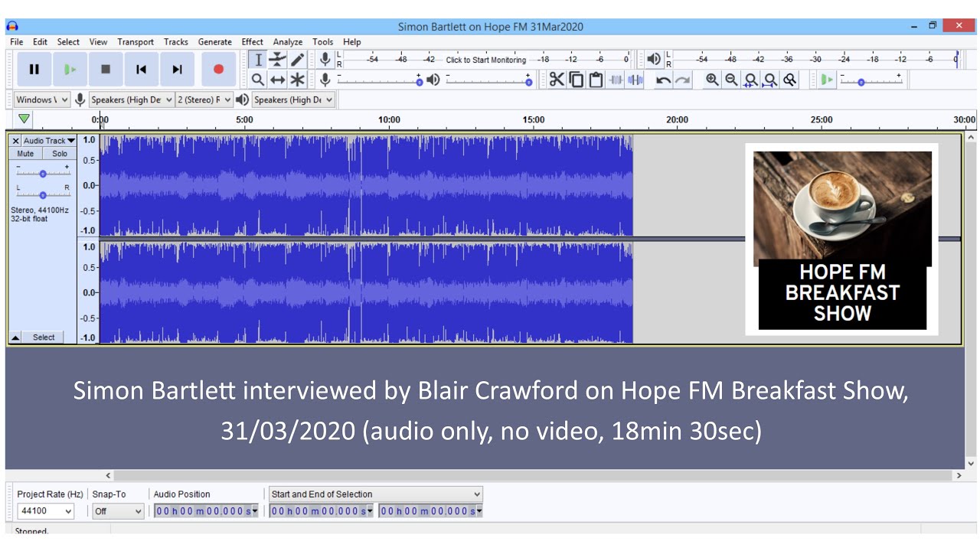Image resolution: width=980 pixels, height=551 pixels.
Task: Click 'Click to Start Monitoring' meter
Action: [485, 60]
